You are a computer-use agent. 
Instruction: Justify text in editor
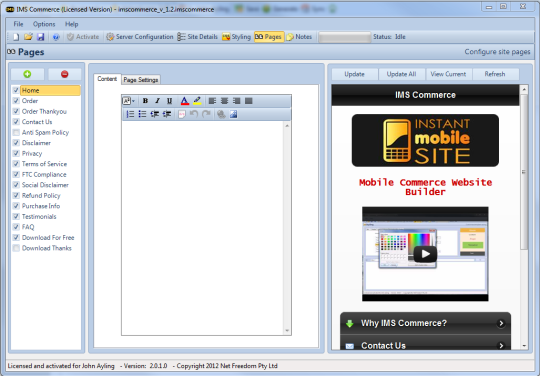click(x=249, y=101)
